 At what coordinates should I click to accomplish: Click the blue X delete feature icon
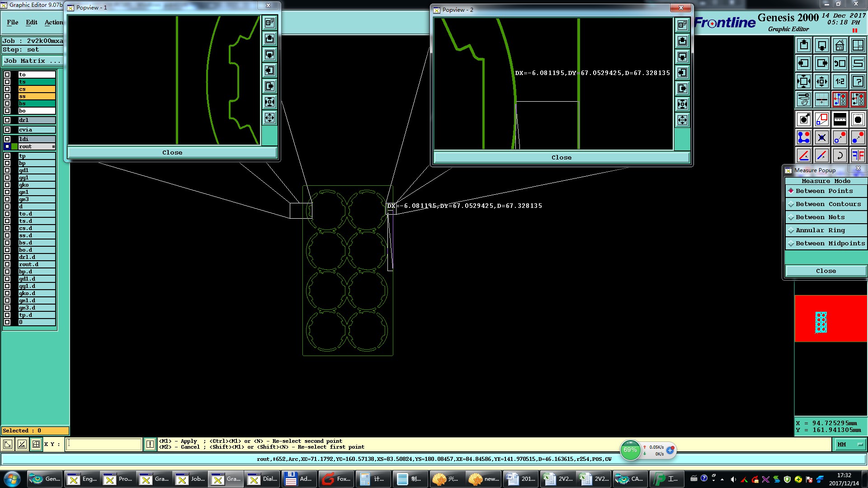pyautogui.click(x=821, y=137)
